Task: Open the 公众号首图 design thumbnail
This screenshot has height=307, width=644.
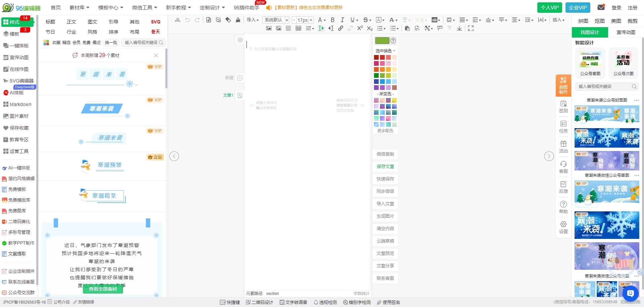Action: pyautogui.click(x=590, y=63)
